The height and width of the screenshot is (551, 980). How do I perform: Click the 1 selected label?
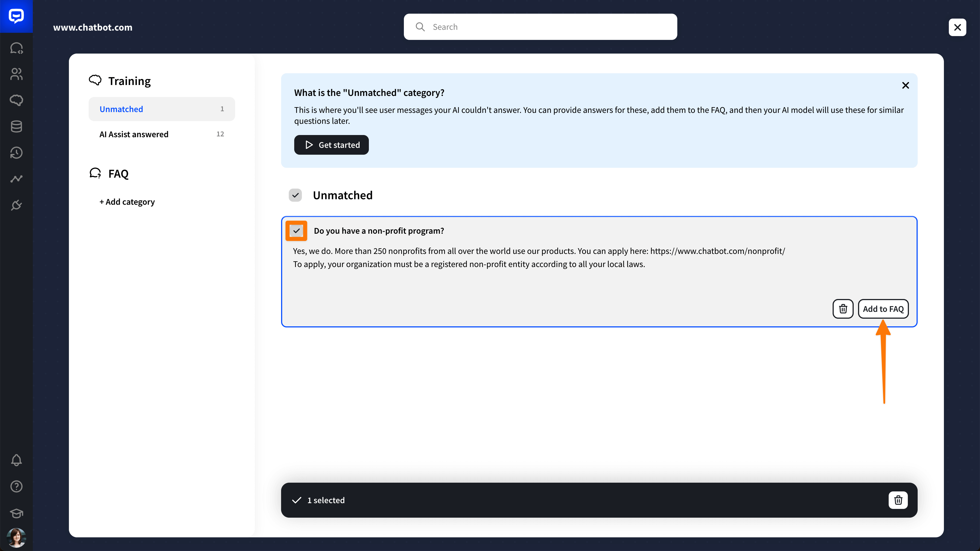[326, 500]
